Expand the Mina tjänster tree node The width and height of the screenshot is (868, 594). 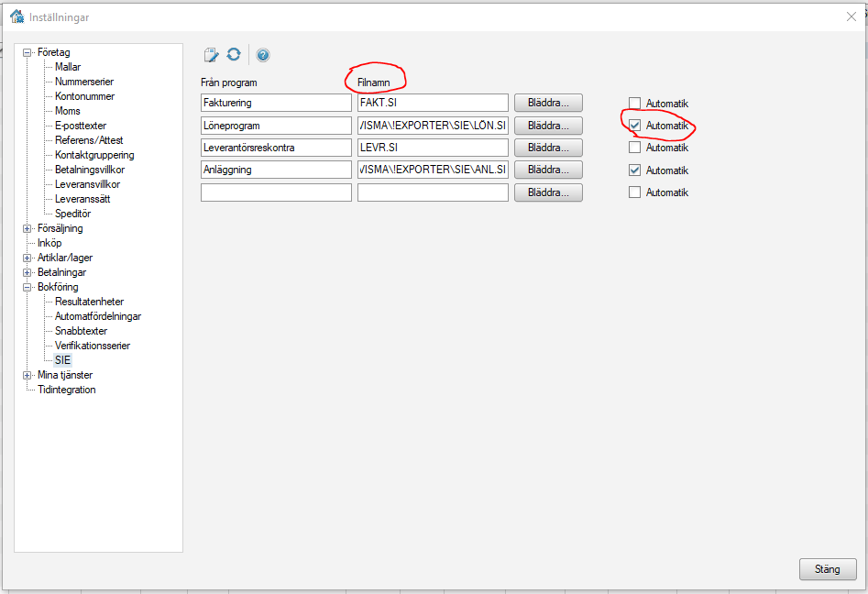27,375
